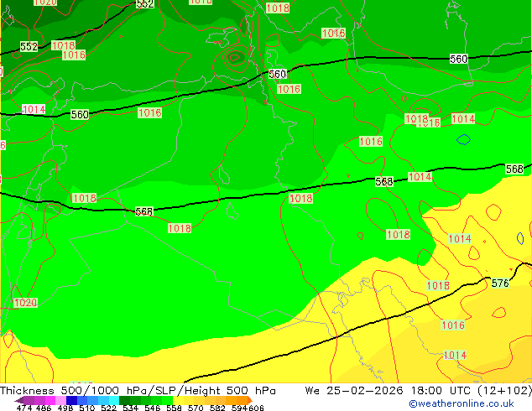Image resolution: width=532 pixels, height=411 pixels.
Task: Click the 568 label just left of 1014
Action: coord(384,182)
